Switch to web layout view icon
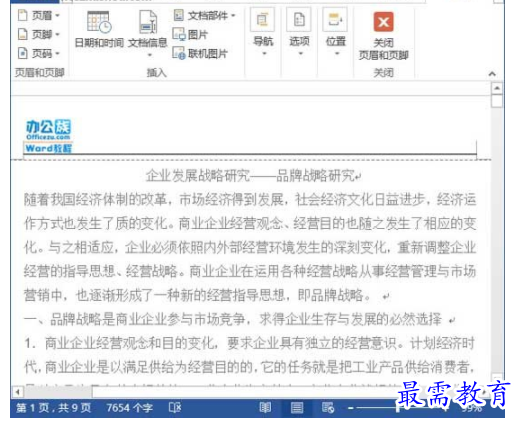This screenshot has height=425, width=519. pos(328,408)
